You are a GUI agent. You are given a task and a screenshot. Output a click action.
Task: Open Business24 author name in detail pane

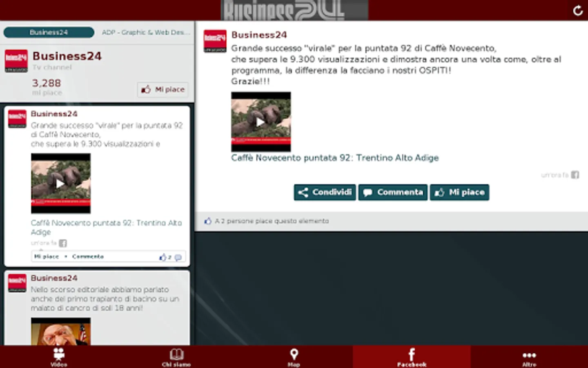(259, 35)
